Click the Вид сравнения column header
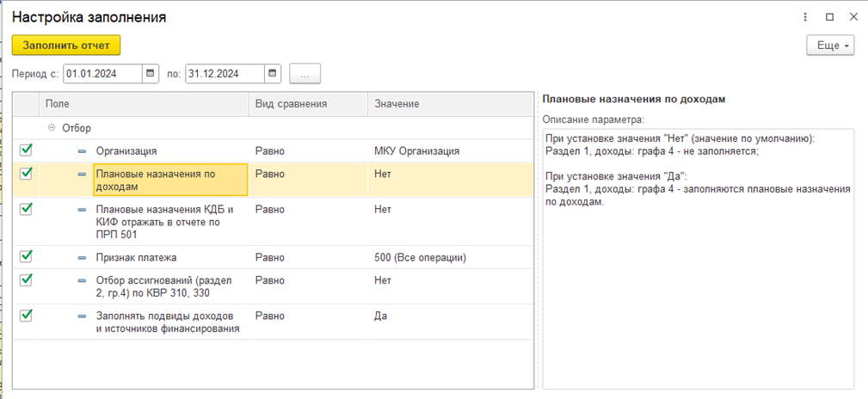 click(308, 104)
